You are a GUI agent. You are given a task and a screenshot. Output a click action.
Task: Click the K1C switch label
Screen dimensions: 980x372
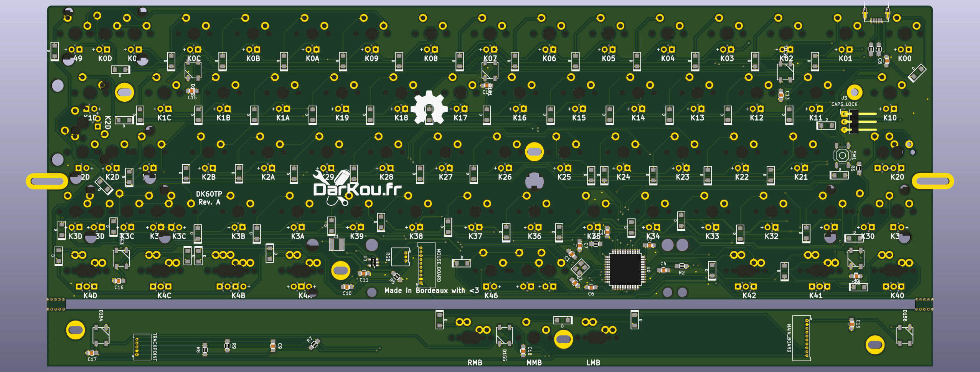[164, 118]
